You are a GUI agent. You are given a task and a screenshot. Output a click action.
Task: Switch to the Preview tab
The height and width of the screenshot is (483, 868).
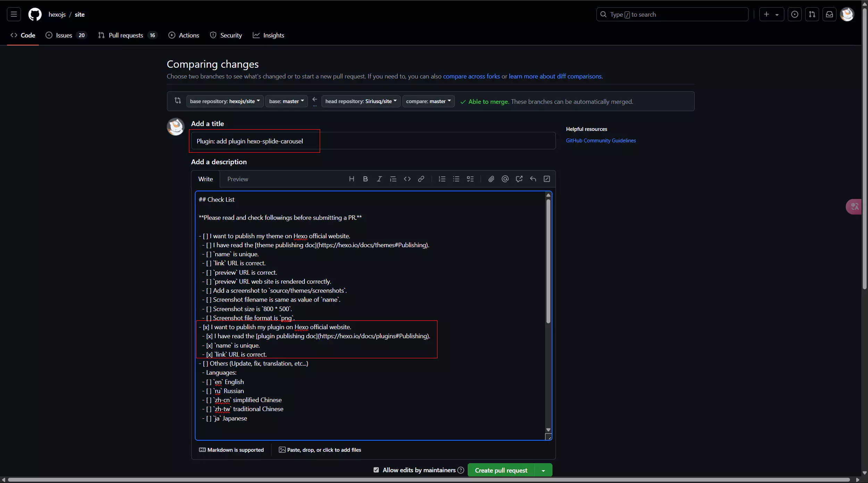(237, 179)
